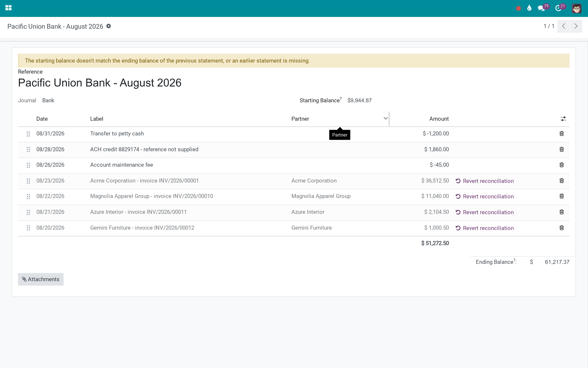This screenshot has width=588, height=368.
Task: Select the 08/31/2026 date cell
Action: coord(50,134)
